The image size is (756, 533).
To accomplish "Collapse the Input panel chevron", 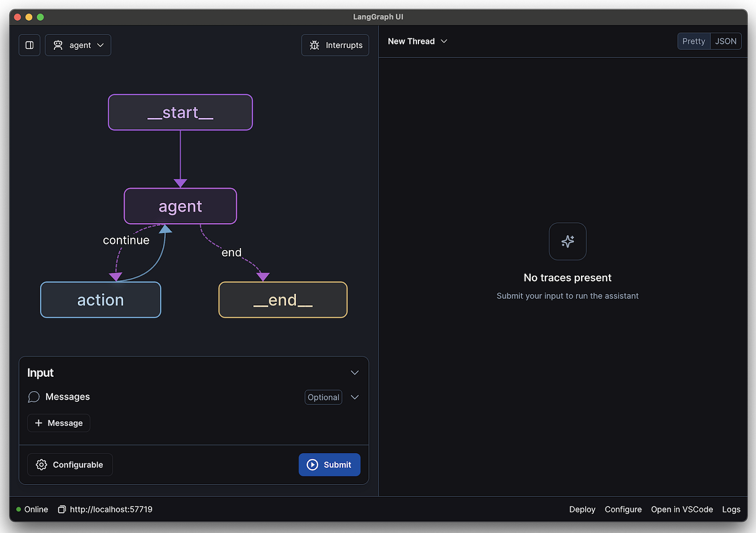I will pos(355,373).
